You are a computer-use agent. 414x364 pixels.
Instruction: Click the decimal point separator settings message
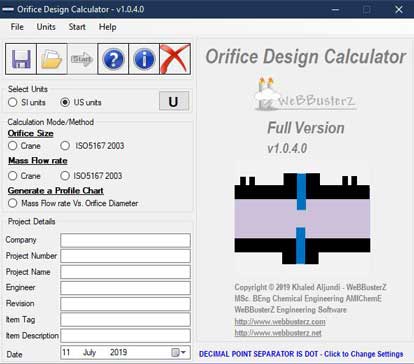pos(301,354)
